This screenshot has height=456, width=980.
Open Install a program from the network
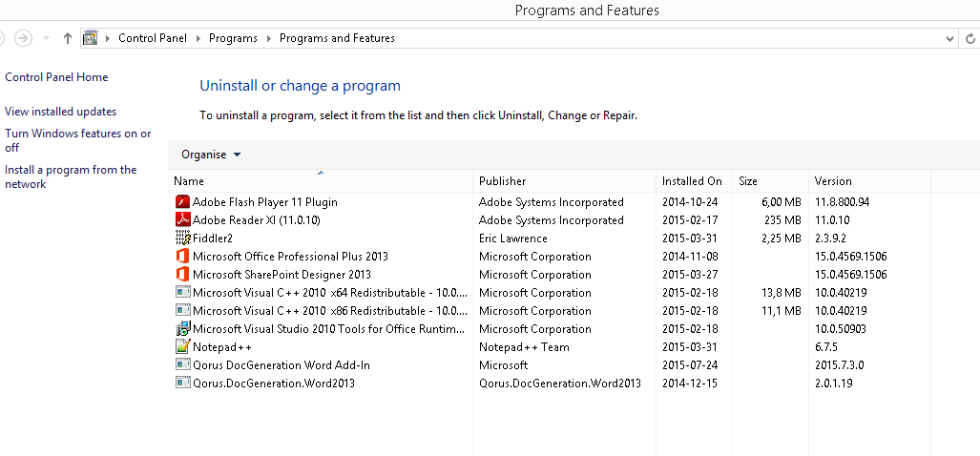71,176
